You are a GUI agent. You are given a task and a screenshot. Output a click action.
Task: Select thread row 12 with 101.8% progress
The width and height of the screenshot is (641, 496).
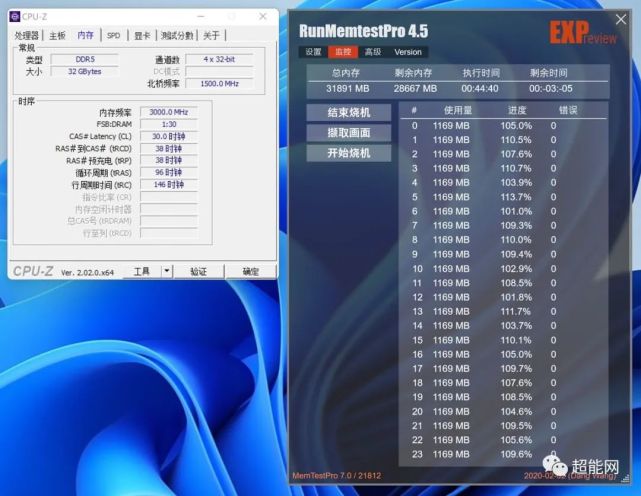click(x=504, y=297)
